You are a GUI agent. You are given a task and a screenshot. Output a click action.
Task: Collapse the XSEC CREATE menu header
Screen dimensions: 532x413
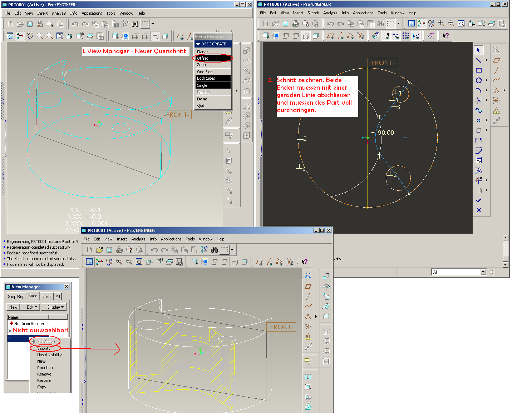pos(213,44)
